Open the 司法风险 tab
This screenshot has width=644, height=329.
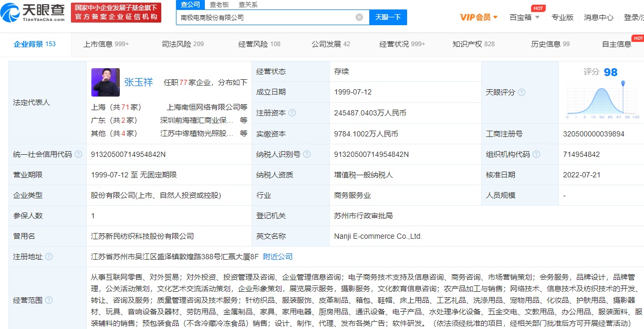(x=183, y=44)
